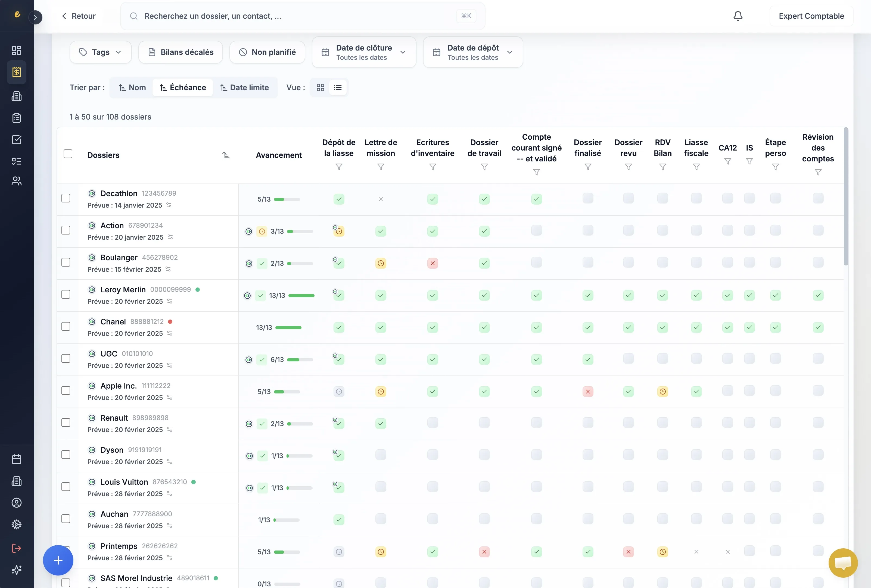871x588 pixels.
Task: Click the vertical table scrollbar
Action: coord(845,197)
